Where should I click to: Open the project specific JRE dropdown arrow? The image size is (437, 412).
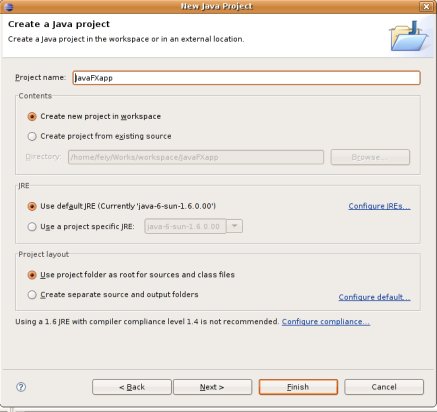pos(235,226)
